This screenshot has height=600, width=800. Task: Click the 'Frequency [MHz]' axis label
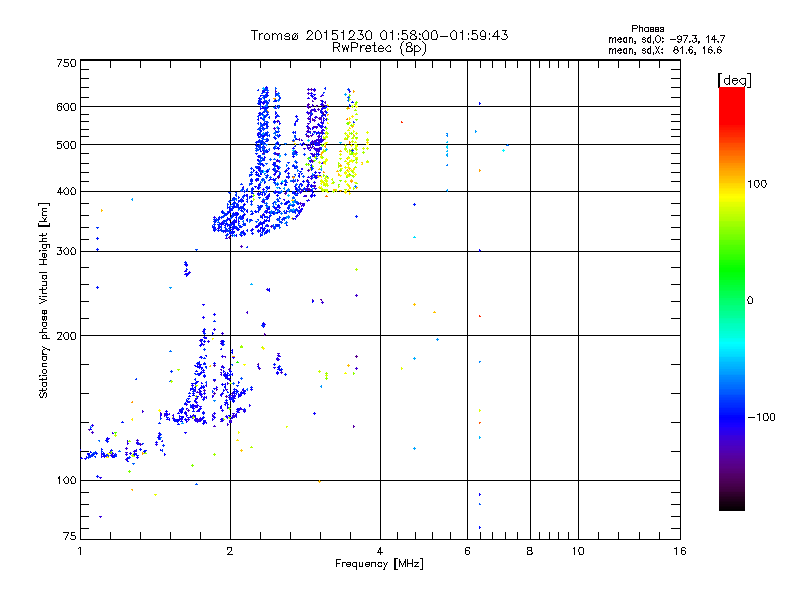click(379, 564)
